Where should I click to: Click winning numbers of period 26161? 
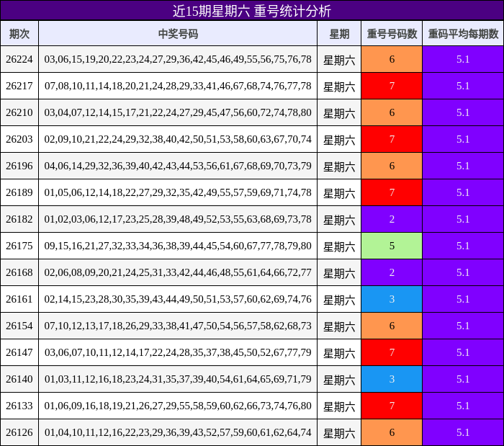pos(178,300)
